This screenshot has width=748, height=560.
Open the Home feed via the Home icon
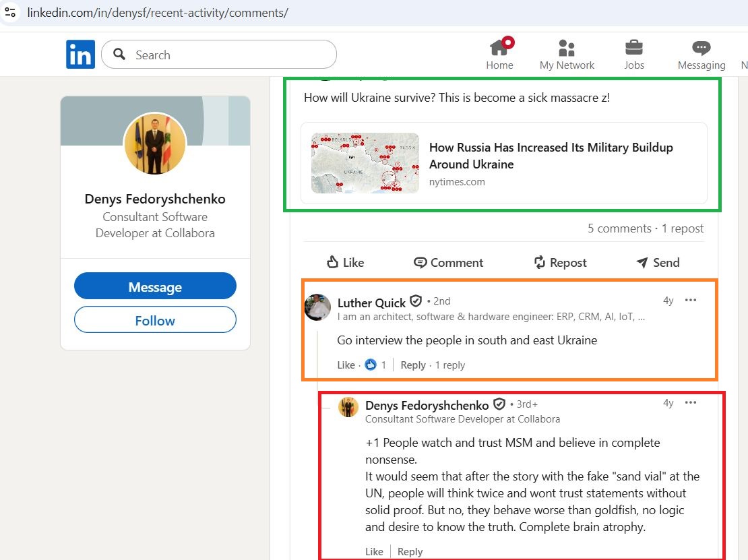[499, 49]
